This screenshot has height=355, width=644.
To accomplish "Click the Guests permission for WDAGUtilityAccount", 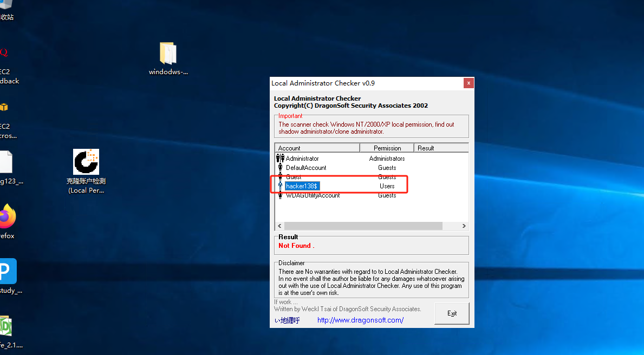I will click(387, 195).
